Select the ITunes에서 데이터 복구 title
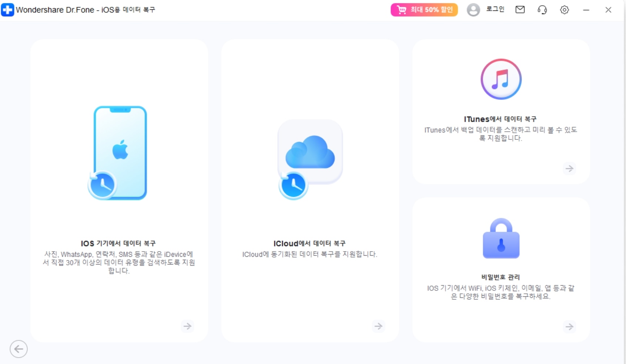The image size is (626, 364). [500, 119]
